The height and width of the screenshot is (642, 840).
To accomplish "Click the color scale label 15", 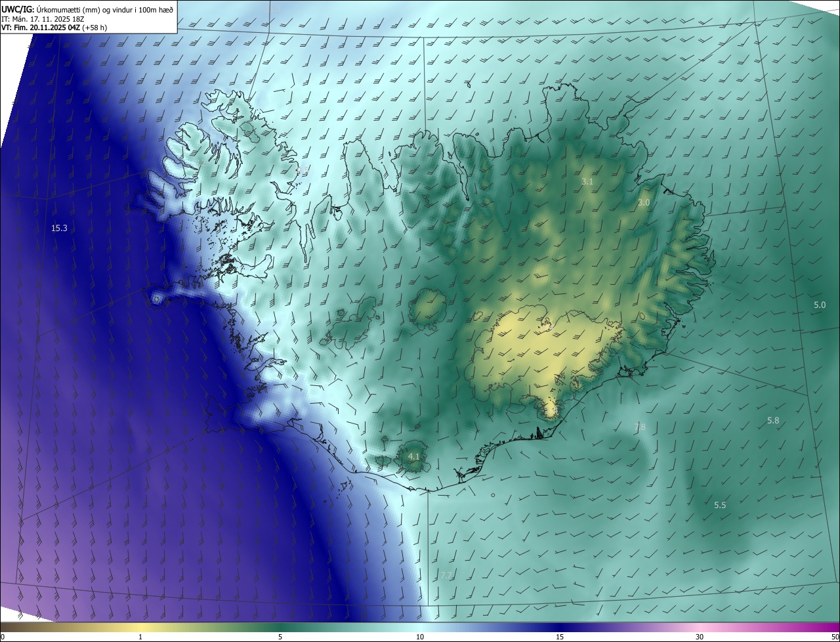I will (x=560, y=637).
